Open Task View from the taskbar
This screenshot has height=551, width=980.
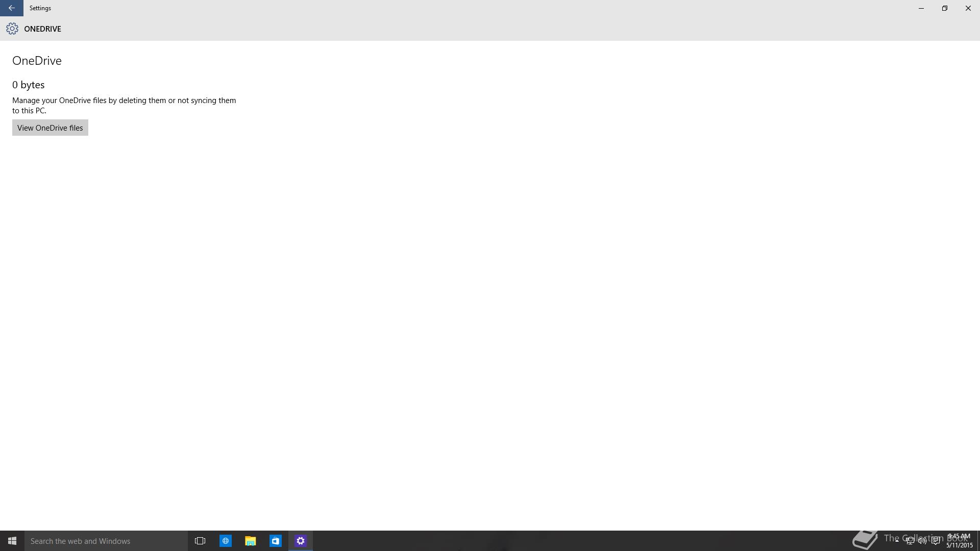coord(200,541)
